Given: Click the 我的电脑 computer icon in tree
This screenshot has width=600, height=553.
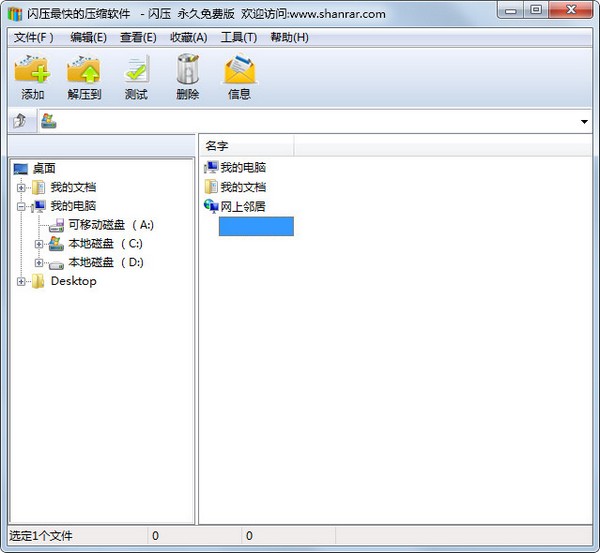Looking at the screenshot, I should 39,206.
